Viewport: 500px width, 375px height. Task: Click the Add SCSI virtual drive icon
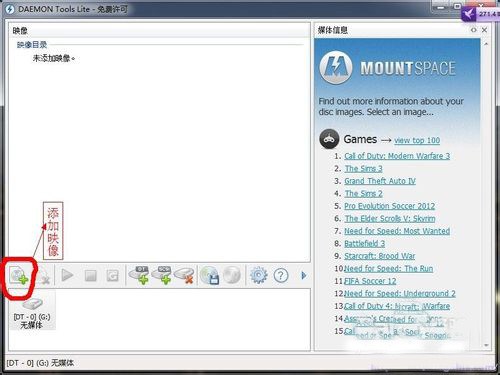point(162,275)
